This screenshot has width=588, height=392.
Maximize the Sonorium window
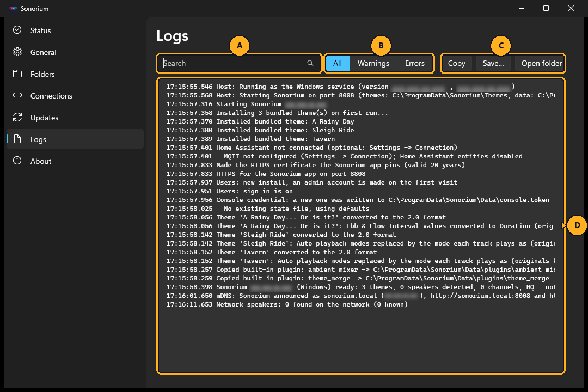click(x=546, y=8)
